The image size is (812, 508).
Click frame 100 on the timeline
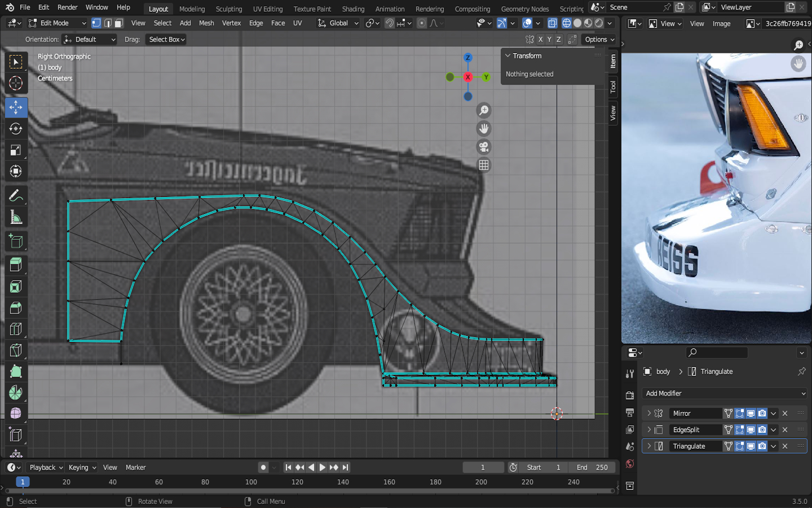(251, 482)
